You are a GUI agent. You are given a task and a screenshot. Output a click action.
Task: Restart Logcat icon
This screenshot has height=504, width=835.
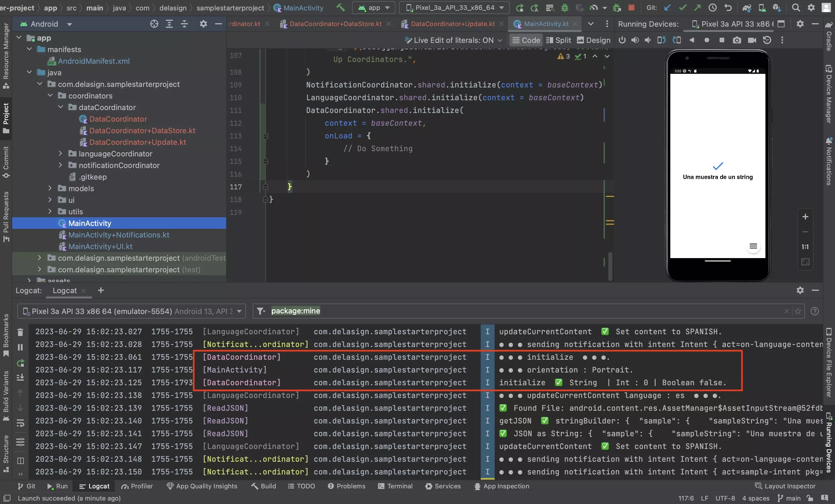coord(20,363)
